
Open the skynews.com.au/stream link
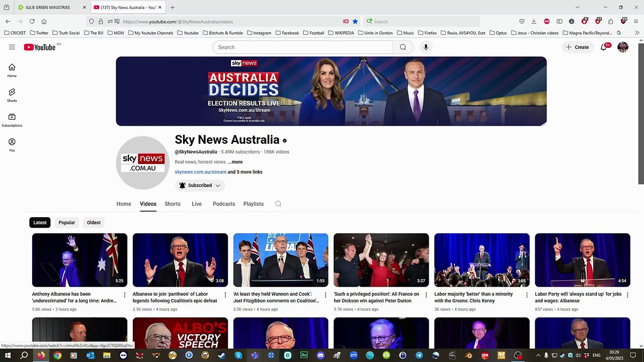pyautogui.click(x=200, y=172)
